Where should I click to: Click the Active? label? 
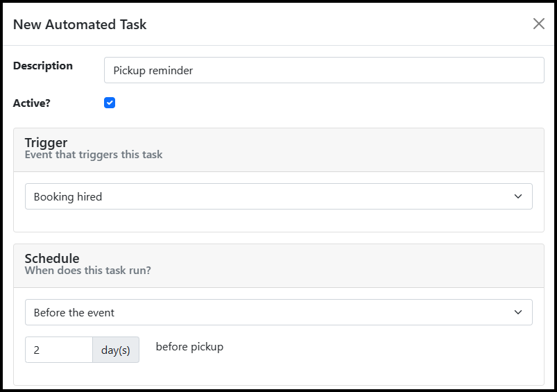click(32, 103)
